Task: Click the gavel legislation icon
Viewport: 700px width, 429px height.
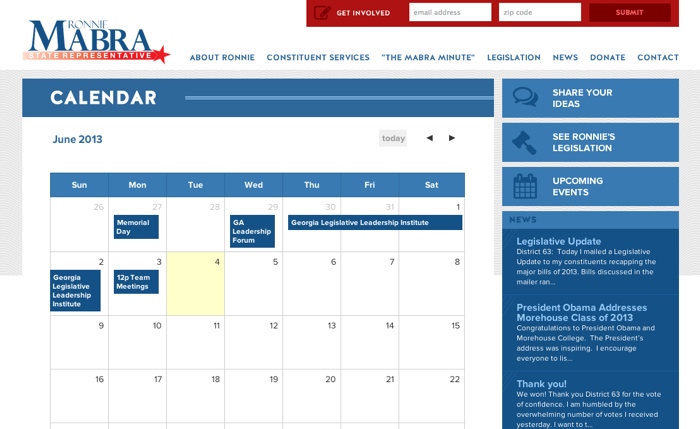Action: point(524,142)
